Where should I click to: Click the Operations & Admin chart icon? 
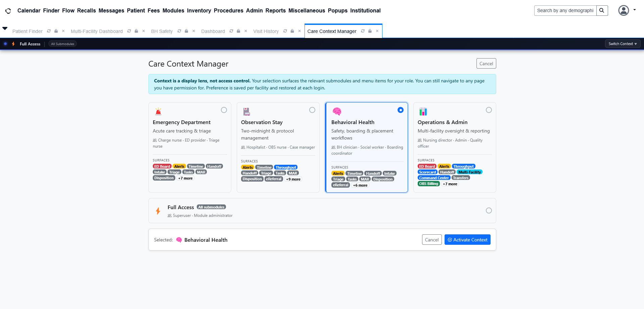coord(423,111)
